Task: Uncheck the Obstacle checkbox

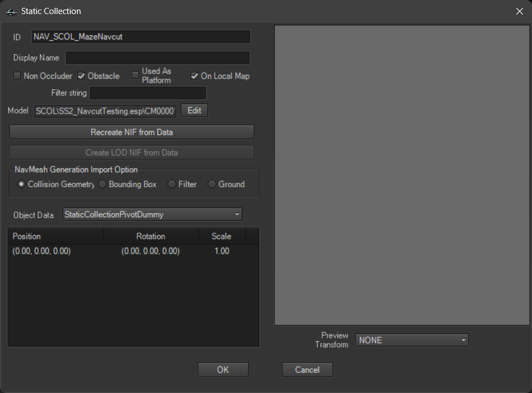Action: (x=82, y=76)
